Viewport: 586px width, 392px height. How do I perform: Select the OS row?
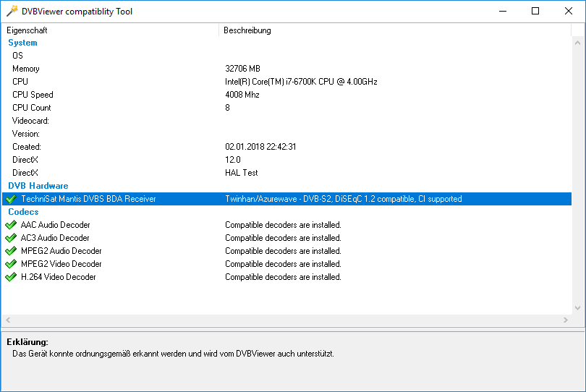(286, 56)
